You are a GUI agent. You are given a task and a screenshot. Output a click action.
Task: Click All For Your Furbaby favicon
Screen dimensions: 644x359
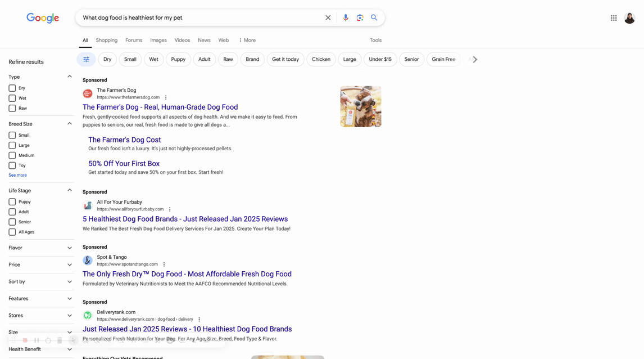88,205
